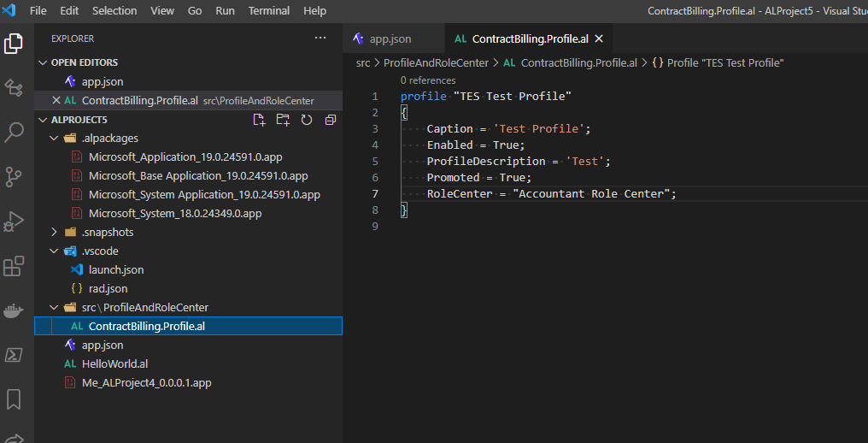Select ContractBilling.Profile.al in file tree
Image resolution: width=868 pixels, height=443 pixels.
point(188,326)
